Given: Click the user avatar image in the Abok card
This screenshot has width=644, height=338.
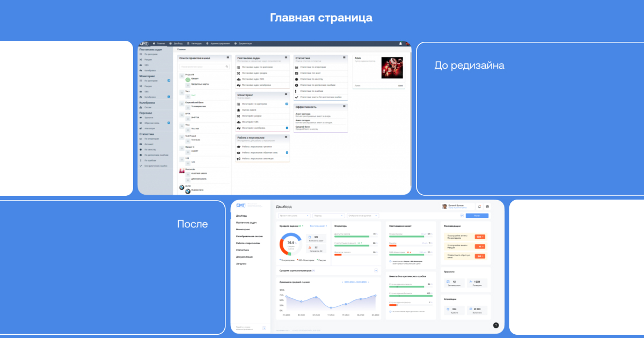Looking at the screenshot, I should 392,68.
